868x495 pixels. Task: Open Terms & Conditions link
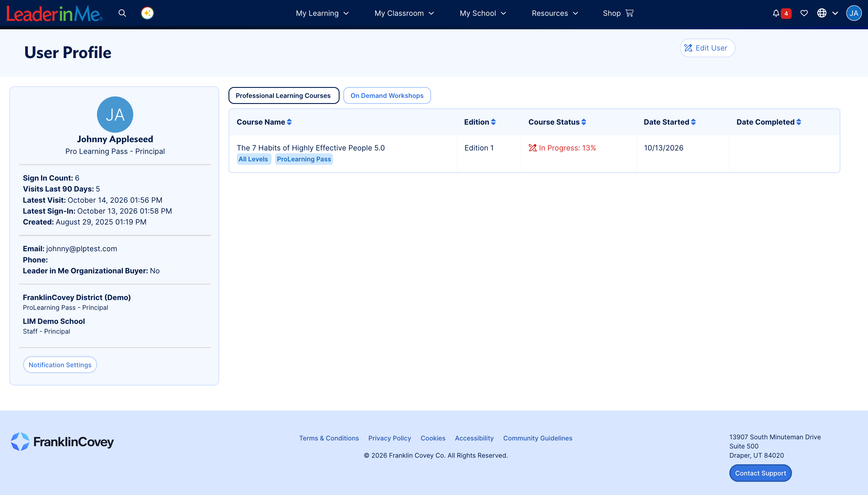(x=329, y=438)
